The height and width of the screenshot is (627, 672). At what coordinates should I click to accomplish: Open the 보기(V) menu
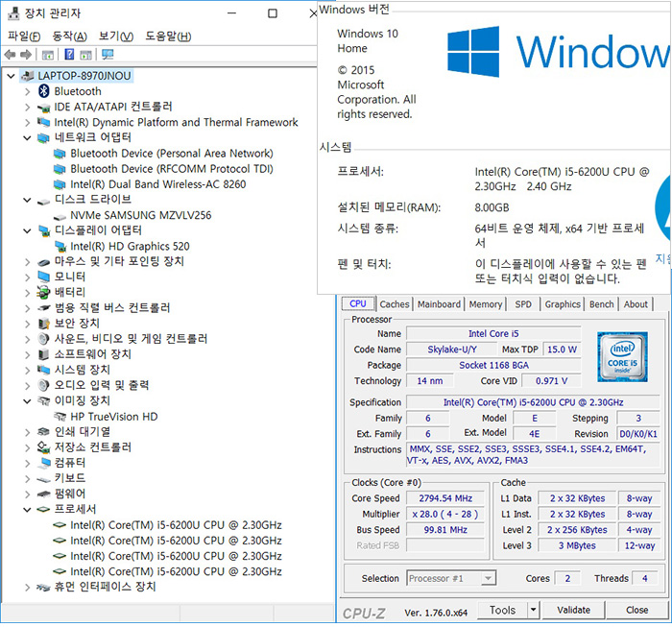(116, 36)
